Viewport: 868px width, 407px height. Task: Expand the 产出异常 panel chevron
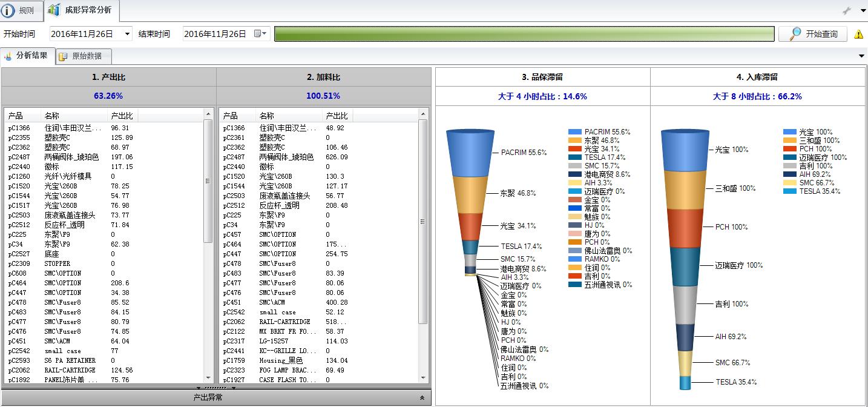[422, 398]
